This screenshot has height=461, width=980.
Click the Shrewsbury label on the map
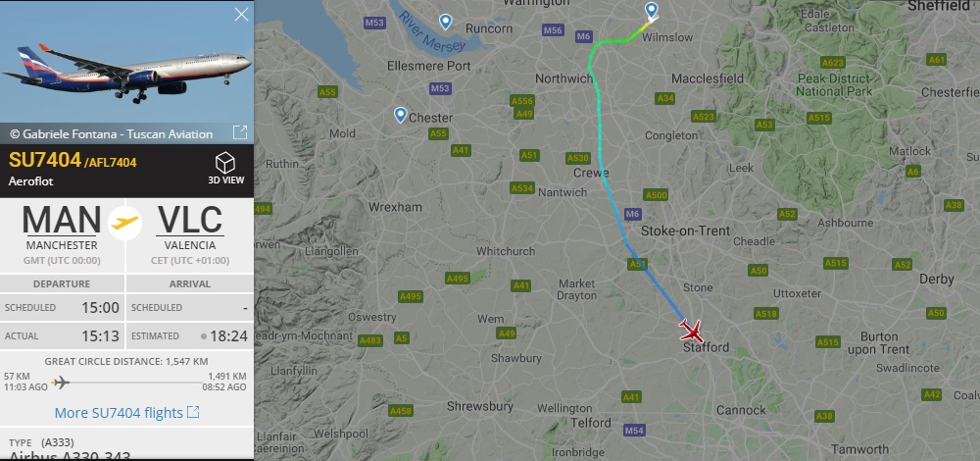tap(480, 407)
